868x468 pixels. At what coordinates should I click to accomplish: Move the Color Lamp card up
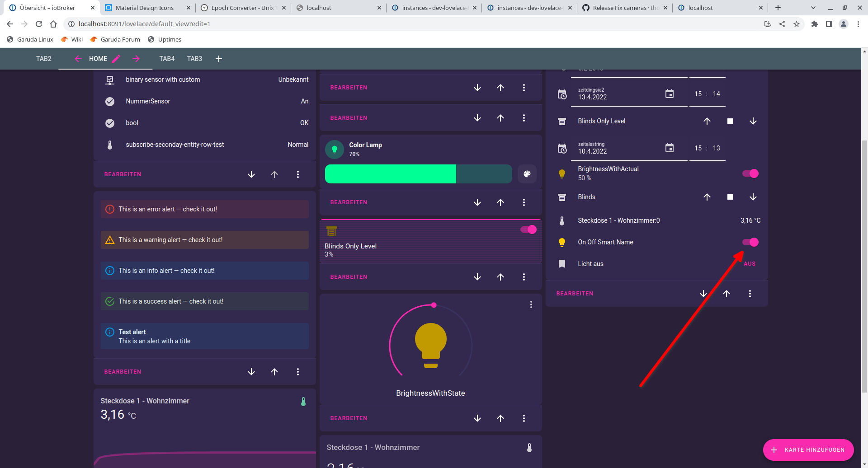[x=500, y=202]
